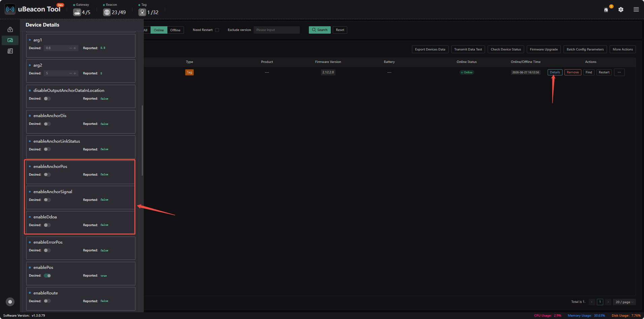644x319 pixels.
Task: Click the Firmware Upgrade button
Action: click(x=544, y=49)
